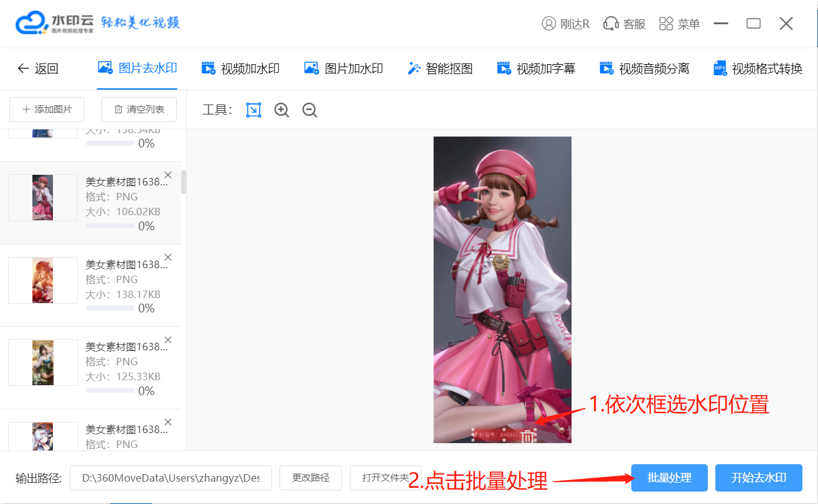Click the progress bar of the 138.17KB item

click(x=110, y=308)
